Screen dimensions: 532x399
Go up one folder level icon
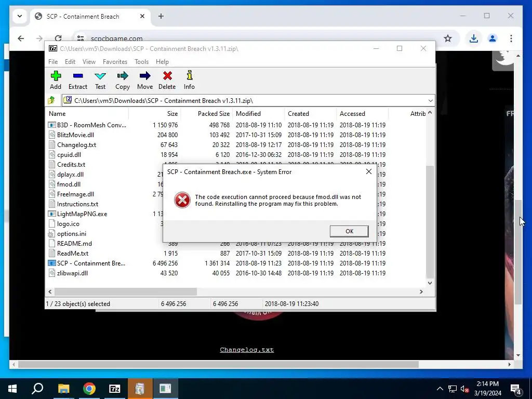51,100
